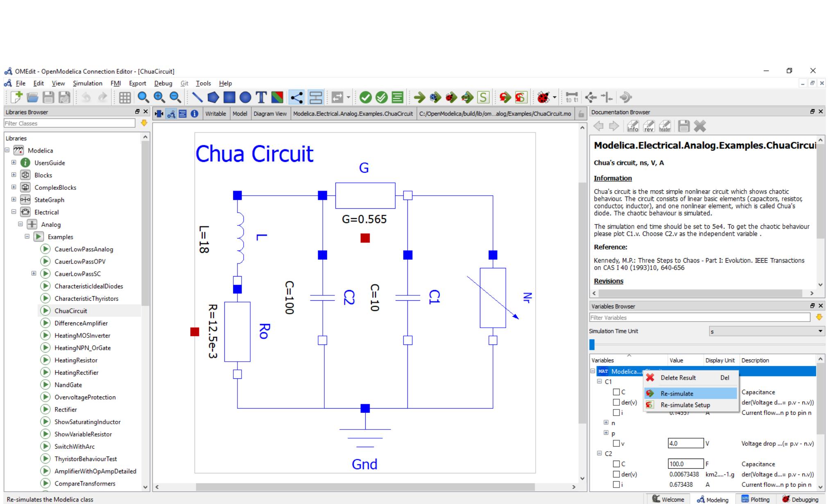Open the Tools menu
The width and height of the screenshot is (828, 504).
[203, 83]
